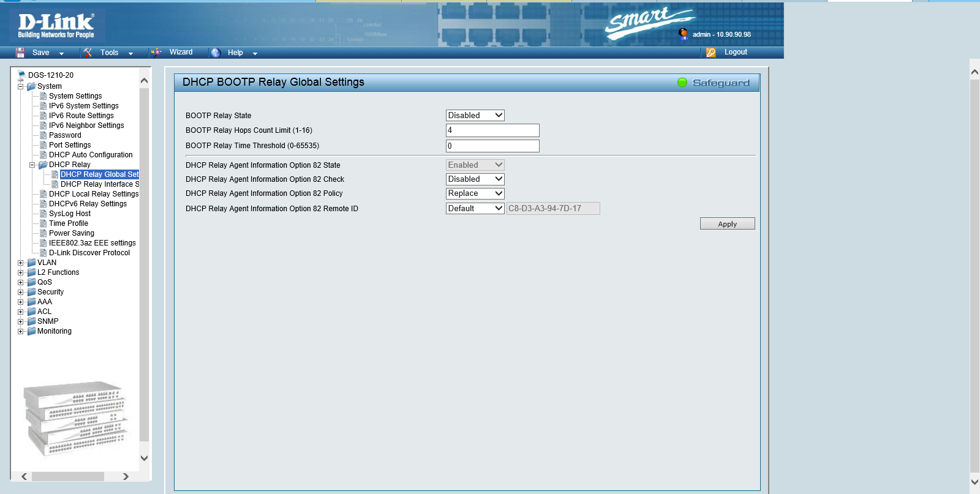The image size is (980, 494).
Task: Open the Wizard menu item
Action: point(181,52)
